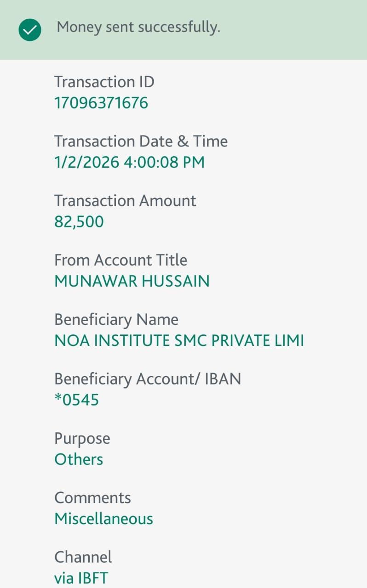Viewport: 367px width, 588px height.
Task: Click the Channel label
Action: pyautogui.click(x=83, y=557)
